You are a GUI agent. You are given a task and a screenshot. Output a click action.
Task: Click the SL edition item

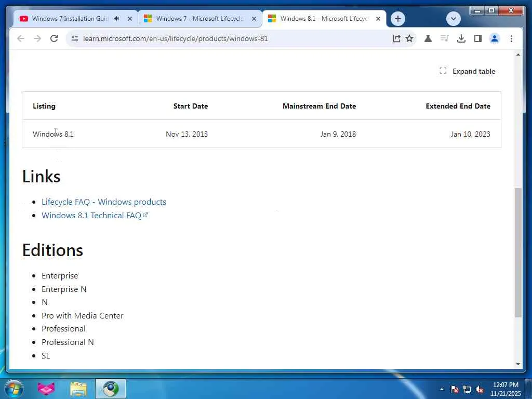[x=46, y=355]
